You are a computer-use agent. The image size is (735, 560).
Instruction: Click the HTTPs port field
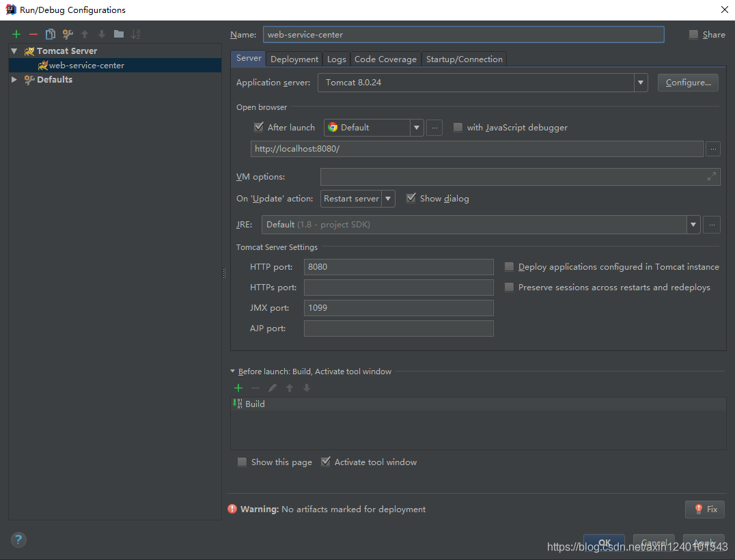click(398, 288)
